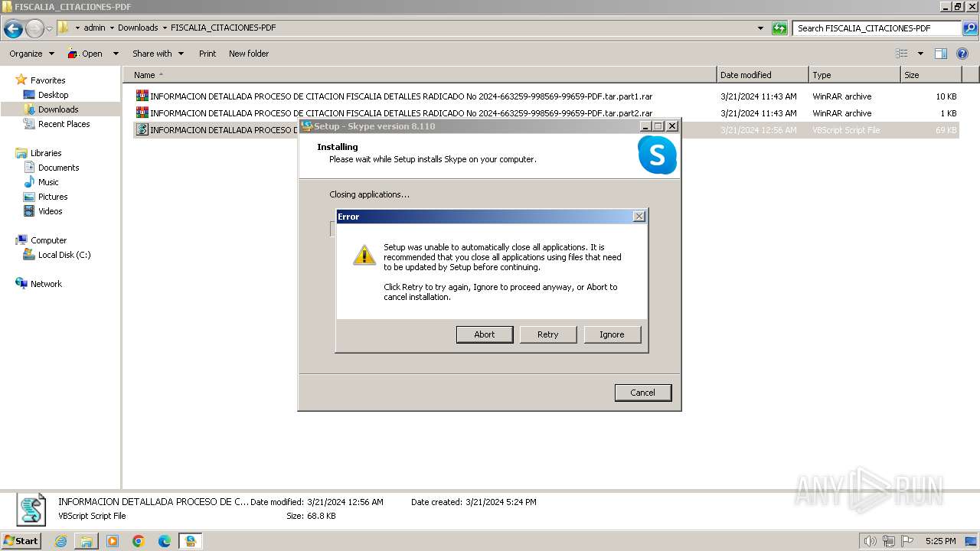Screen dimensions: 980x551
Task: Select Libraries in navigation pane
Action: [46, 153]
